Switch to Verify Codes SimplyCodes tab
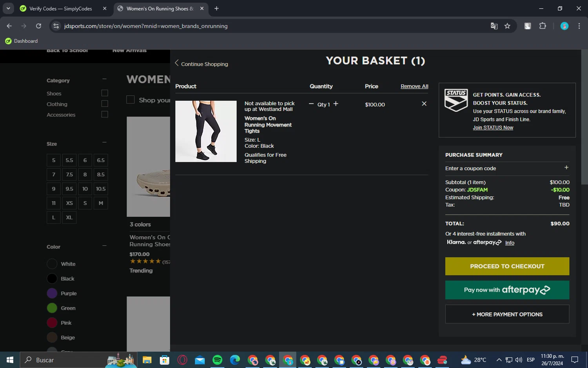Viewport: 588px width, 368px height. [61, 9]
